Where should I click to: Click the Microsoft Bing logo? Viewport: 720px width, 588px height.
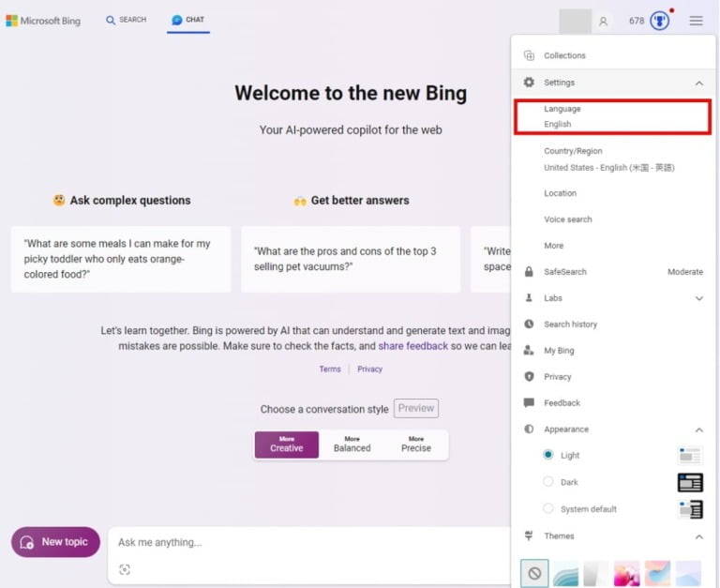point(43,21)
